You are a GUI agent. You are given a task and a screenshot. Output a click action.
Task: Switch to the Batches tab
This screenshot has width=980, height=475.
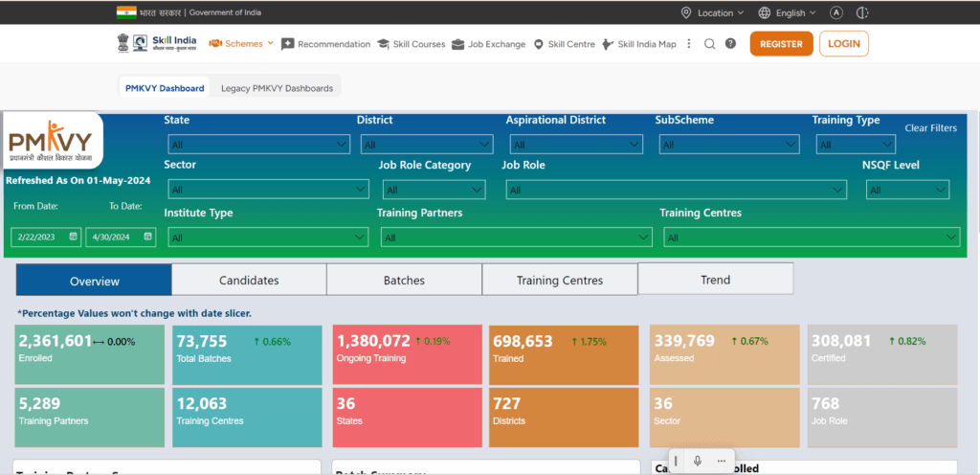pyautogui.click(x=404, y=280)
